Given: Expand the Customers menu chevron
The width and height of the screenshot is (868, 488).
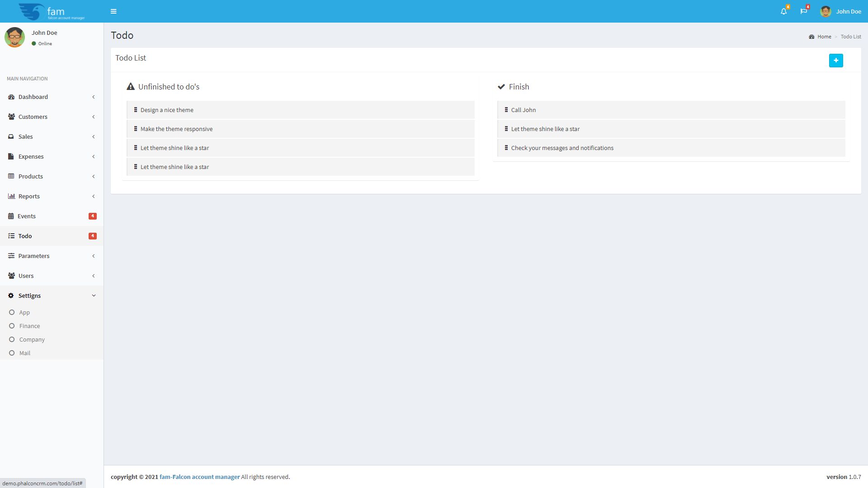Looking at the screenshot, I should point(94,117).
